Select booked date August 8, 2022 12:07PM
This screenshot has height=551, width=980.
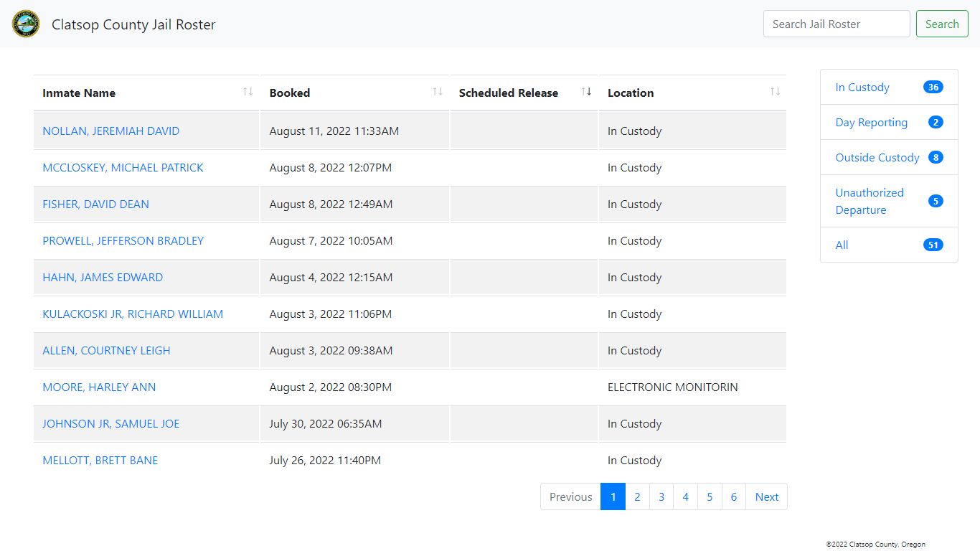pyautogui.click(x=331, y=168)
